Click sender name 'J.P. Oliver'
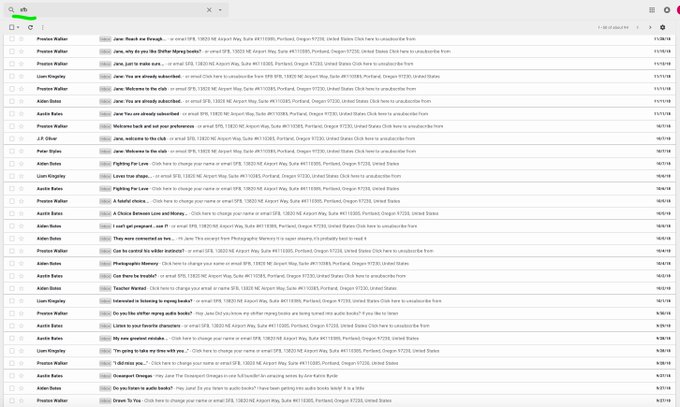The width and height of the screenshot is (680, 407). click(47, 139)
